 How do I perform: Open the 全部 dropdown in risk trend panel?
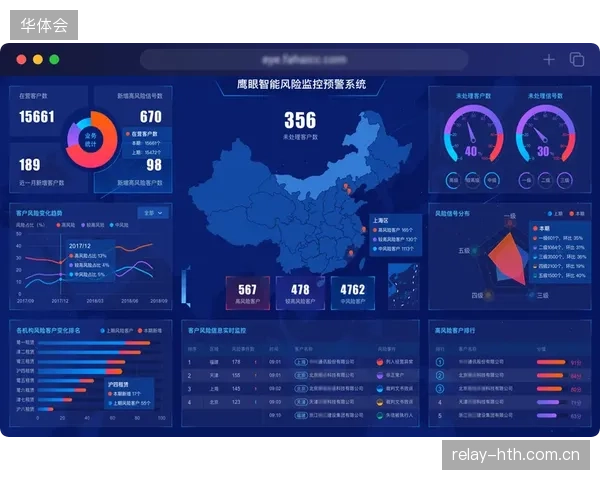coord(153,213)
